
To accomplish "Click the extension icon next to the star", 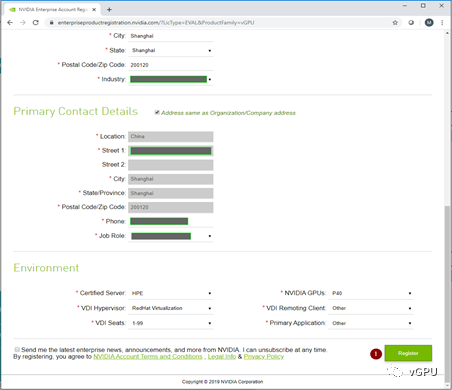I will coord(411,23).
